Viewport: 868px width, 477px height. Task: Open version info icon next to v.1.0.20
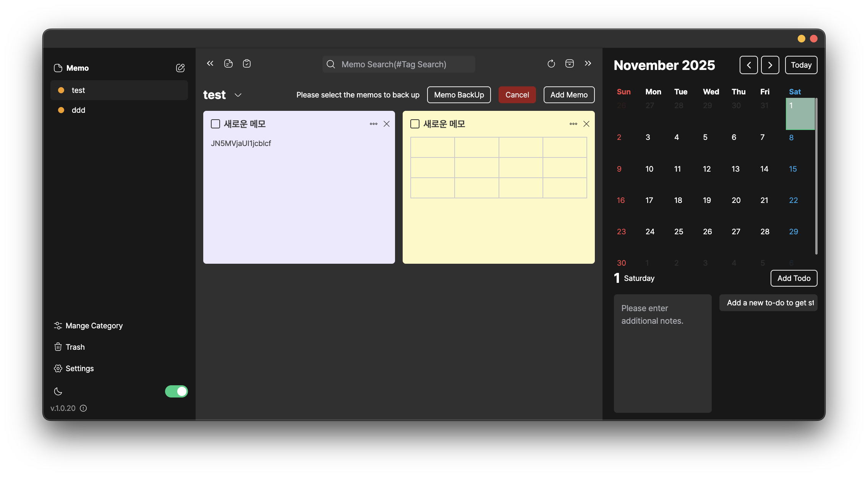coord(83,408)
